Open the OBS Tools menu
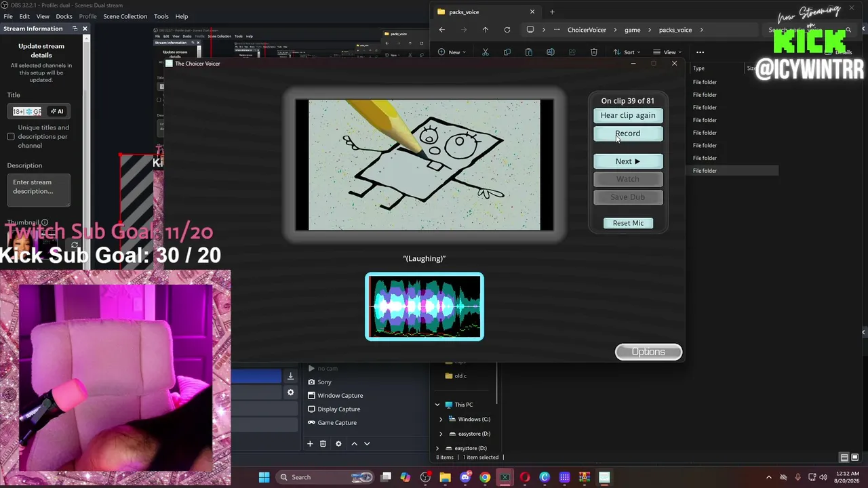 coord(161,16)
